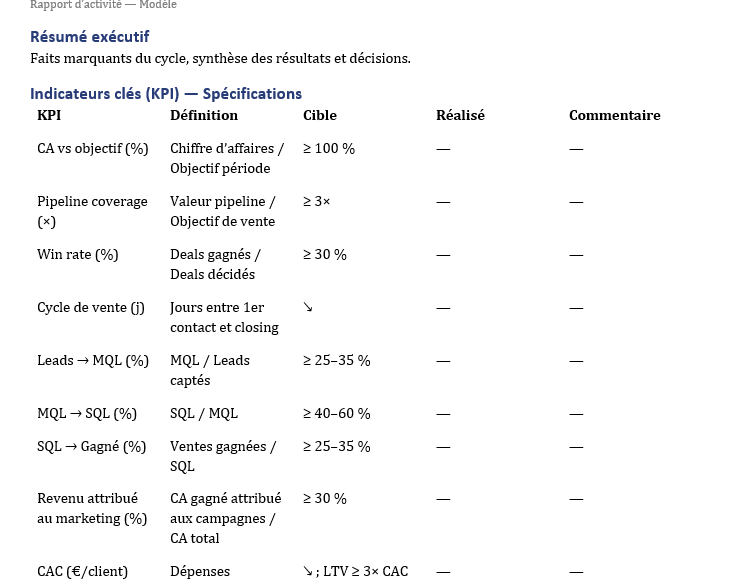Click the "Cycle de vente (j)" cell
This screenshot has height=586, width=748.
pyautogui.click(x=90, y=307)
